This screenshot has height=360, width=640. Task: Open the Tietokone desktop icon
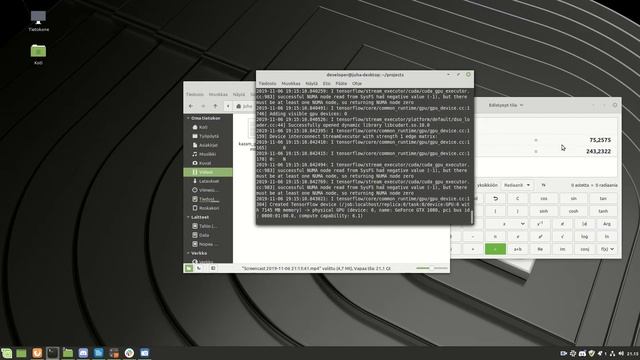pos(38,20)
